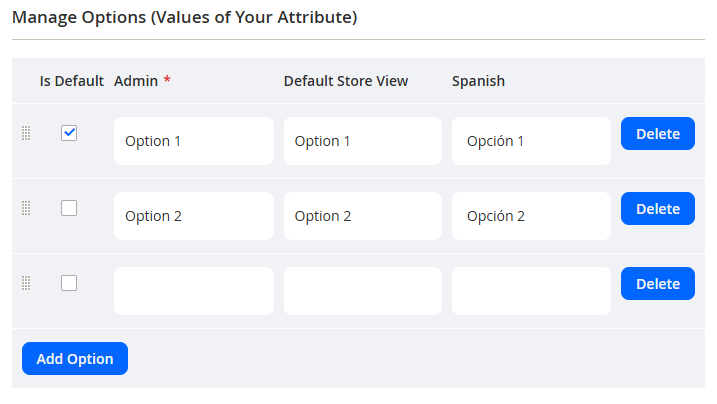Click the drag handle of the empty option row
The width and height of the screenshot is (717, 404).
(26, 283)
